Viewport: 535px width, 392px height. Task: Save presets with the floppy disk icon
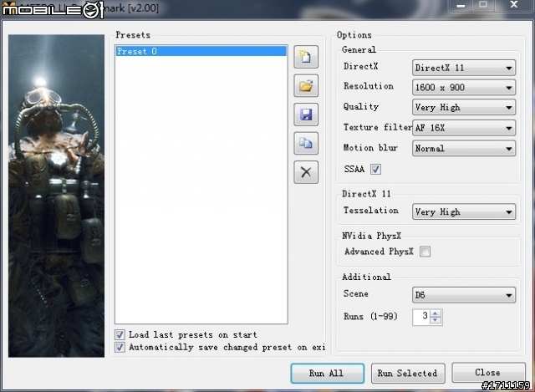(306, 115)
